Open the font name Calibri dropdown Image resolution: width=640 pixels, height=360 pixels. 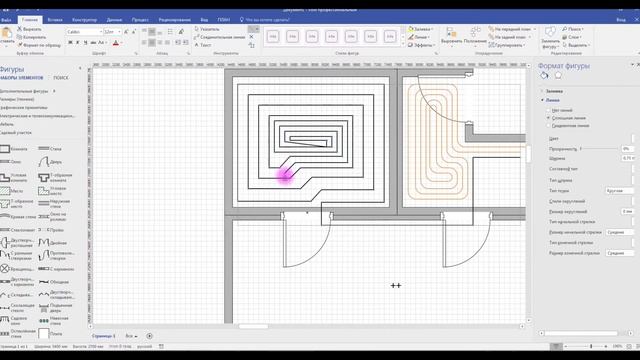point(84,31)
